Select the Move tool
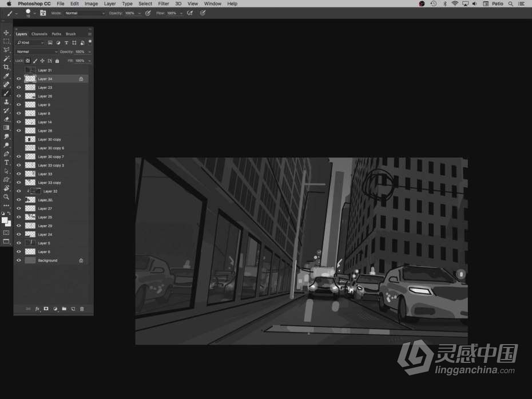Screen dimensions: 532x399 point(6,33)
